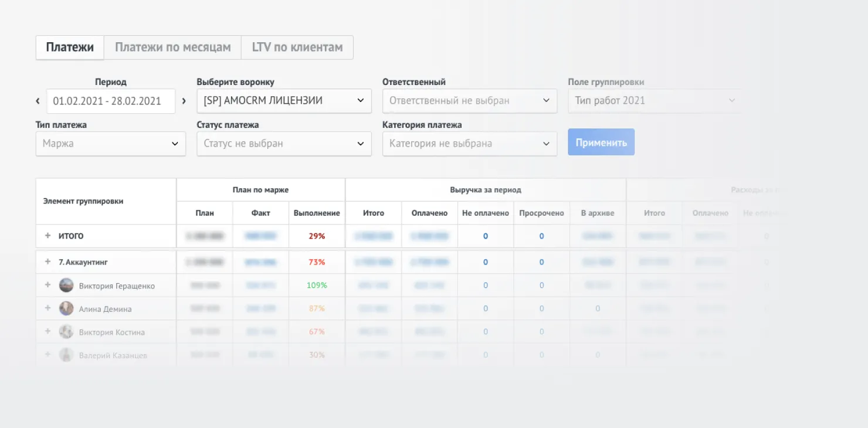The image size is (868, 428).
Task: Switch to the Платежи tab
Action: click(x=70, y=47)
